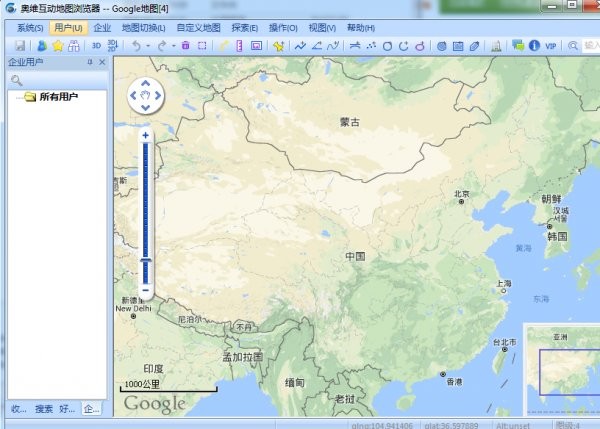The image size is (600, 429).
Task: Pan map right with the navigation arrow
Action: coord(158,95)
